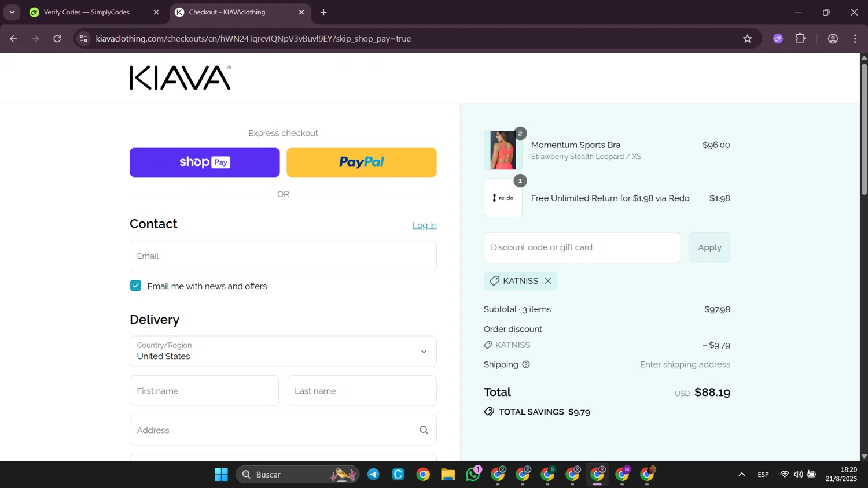Open Telegram from the taskbar
Viewport: 868px width, 488px height.
pyautogui.click(x=373, y=475)
